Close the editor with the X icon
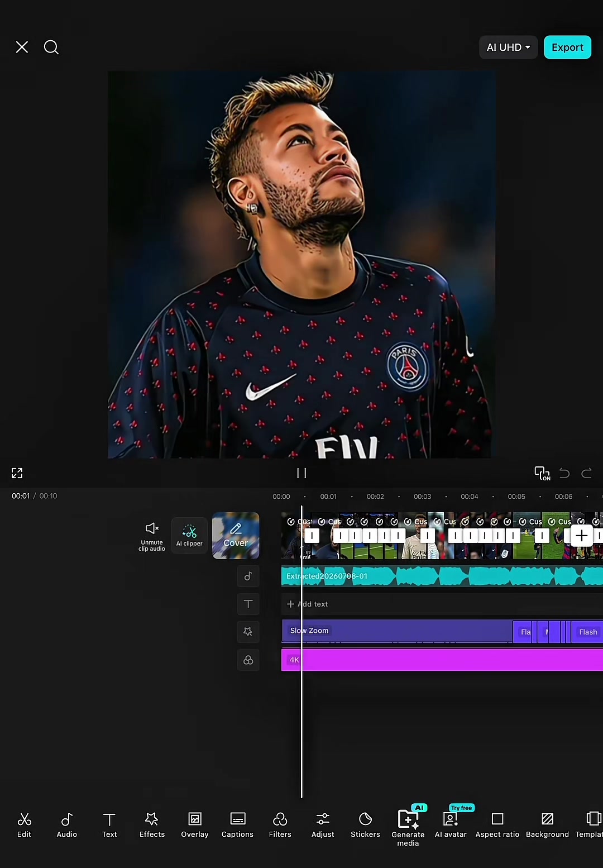This screenshot has height=868, width=603. (22, 47)
